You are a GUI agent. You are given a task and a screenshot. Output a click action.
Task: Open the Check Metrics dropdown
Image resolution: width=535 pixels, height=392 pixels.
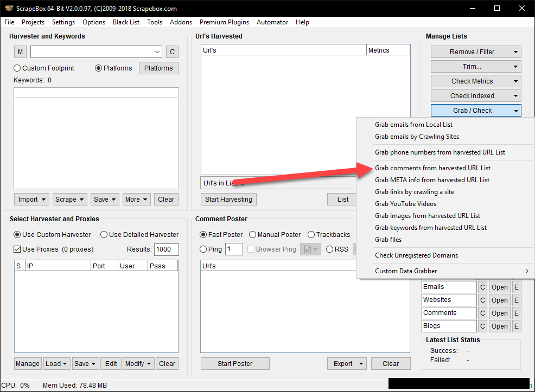(476, 81)
